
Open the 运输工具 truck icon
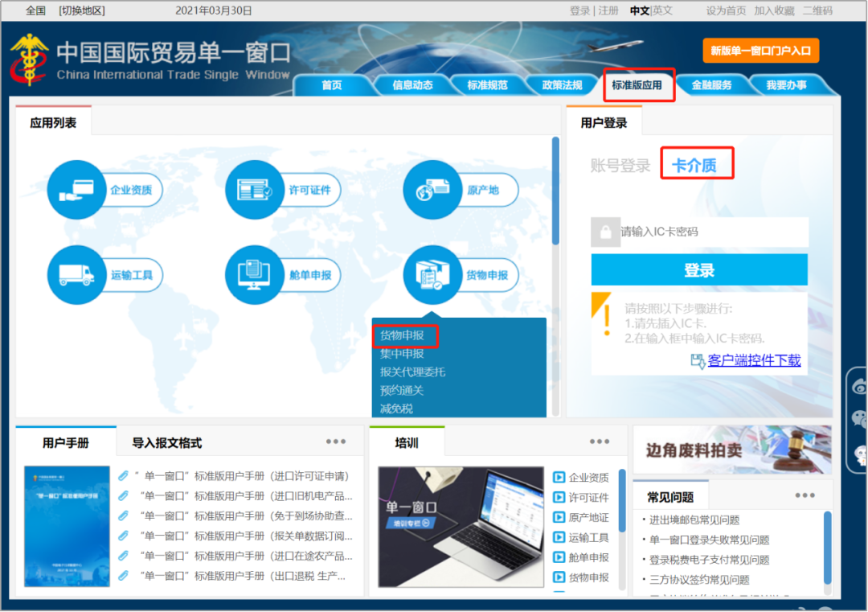[x=76, y=275]
